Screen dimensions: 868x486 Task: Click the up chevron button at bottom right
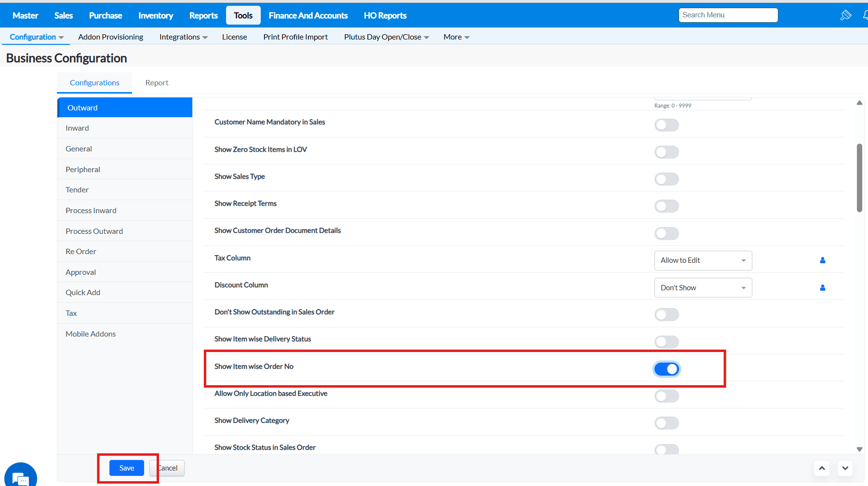pyautogui.click(x=822, y=468)
